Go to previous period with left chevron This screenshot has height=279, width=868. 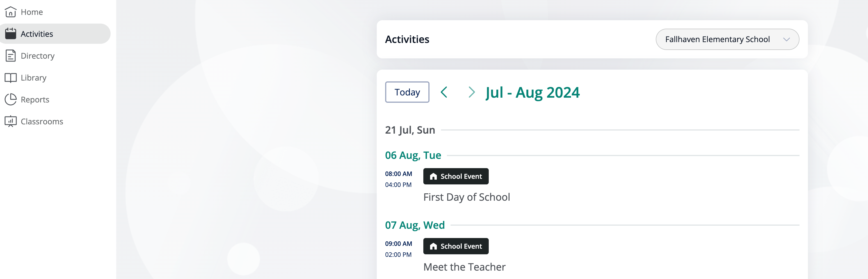[444, 92]
